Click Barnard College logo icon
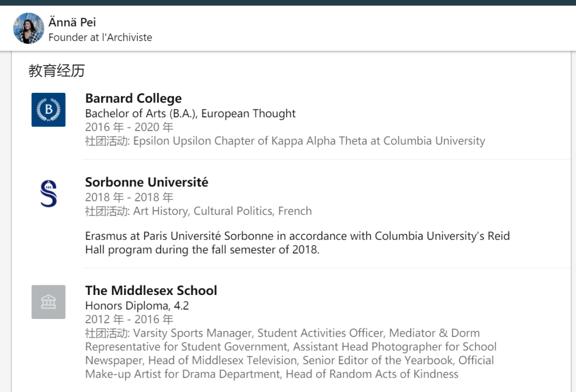This screenshot has height=392, width=576. 48,110
